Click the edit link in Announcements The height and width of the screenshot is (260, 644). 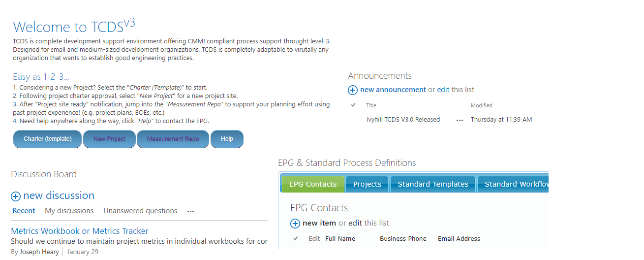[443, 90]
